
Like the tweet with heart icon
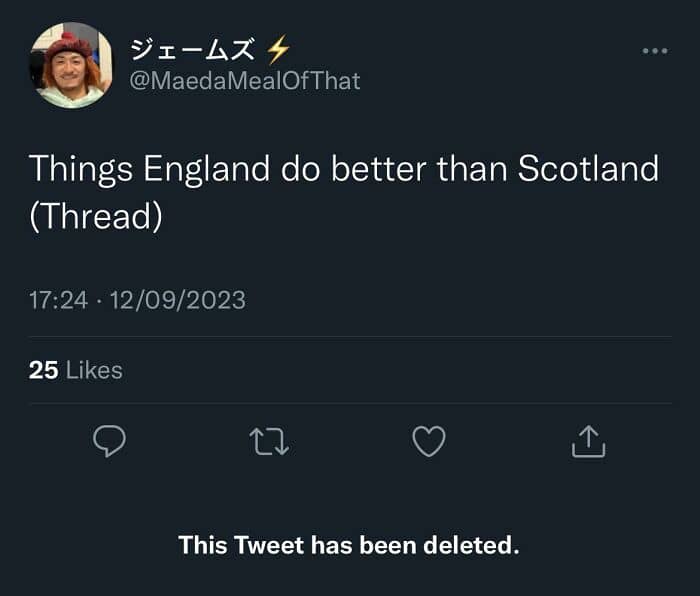click(x=429, y=441)
